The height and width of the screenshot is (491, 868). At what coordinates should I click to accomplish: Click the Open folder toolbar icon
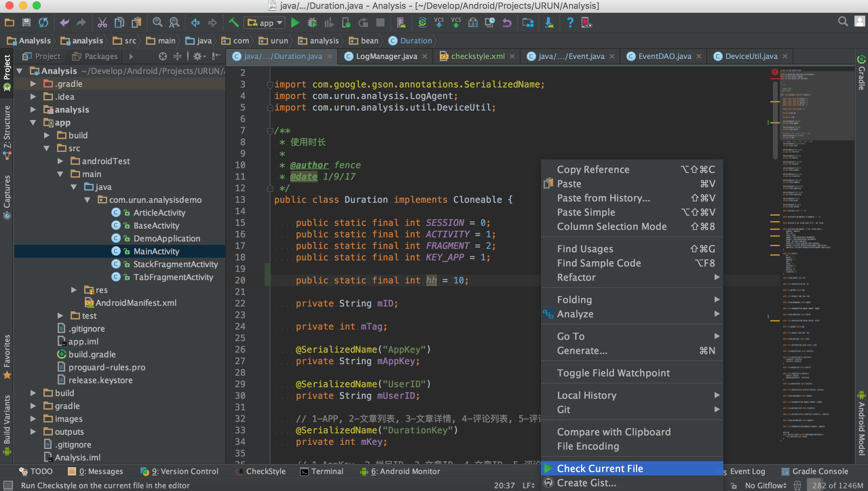(x=9, y=23)
